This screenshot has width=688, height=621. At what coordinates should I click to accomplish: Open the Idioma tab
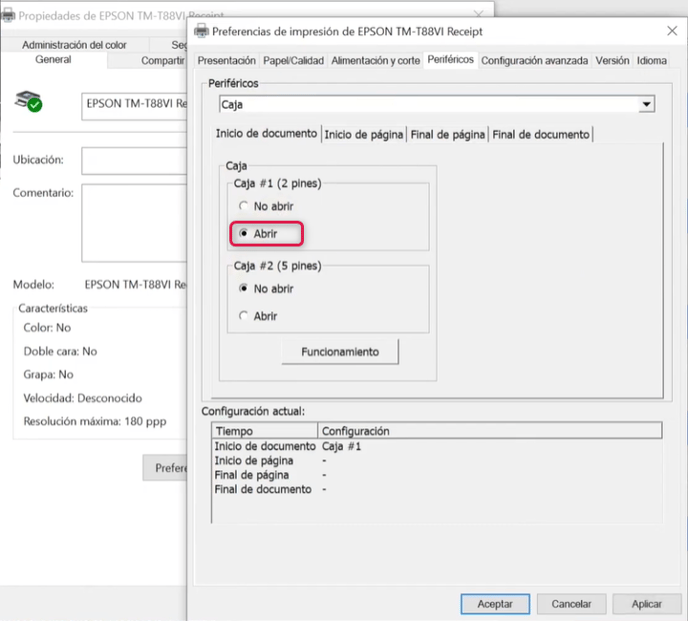click(x=652, y=61)
